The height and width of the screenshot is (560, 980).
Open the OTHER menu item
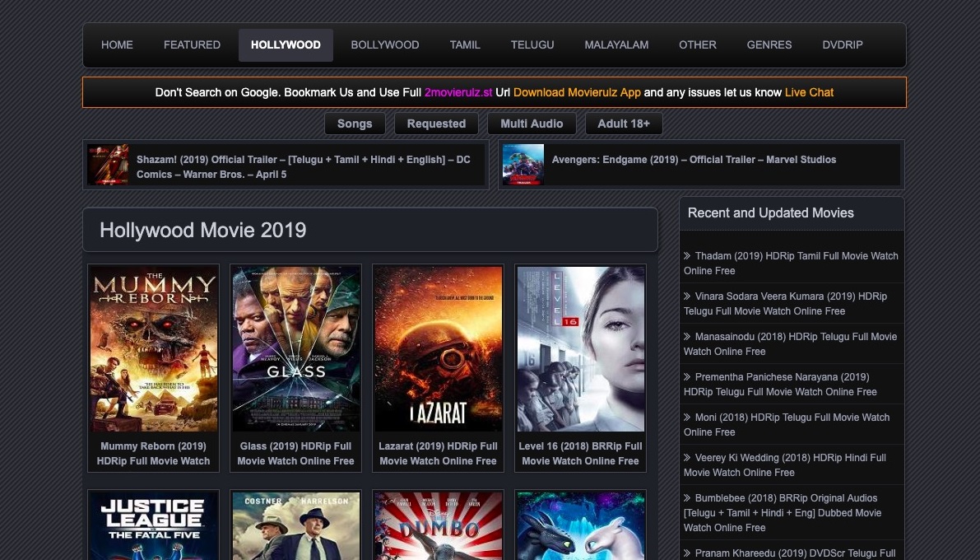click(x=698, y=45)
